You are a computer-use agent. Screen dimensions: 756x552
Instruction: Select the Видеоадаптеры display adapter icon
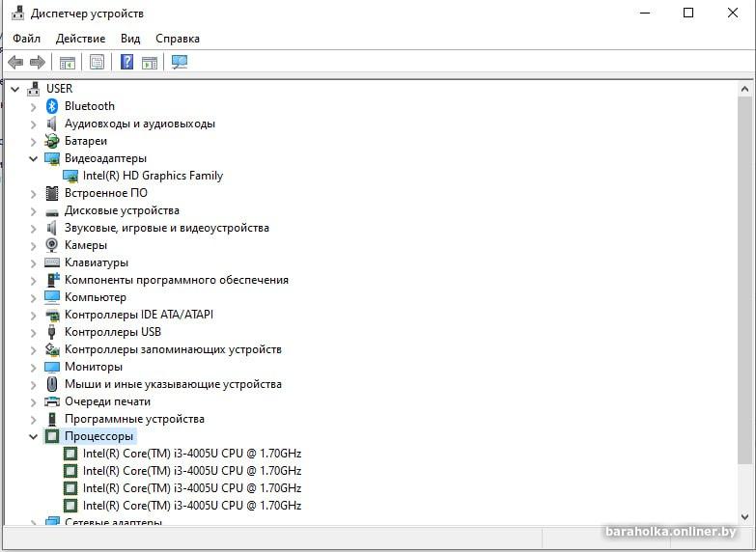point(52,158)
